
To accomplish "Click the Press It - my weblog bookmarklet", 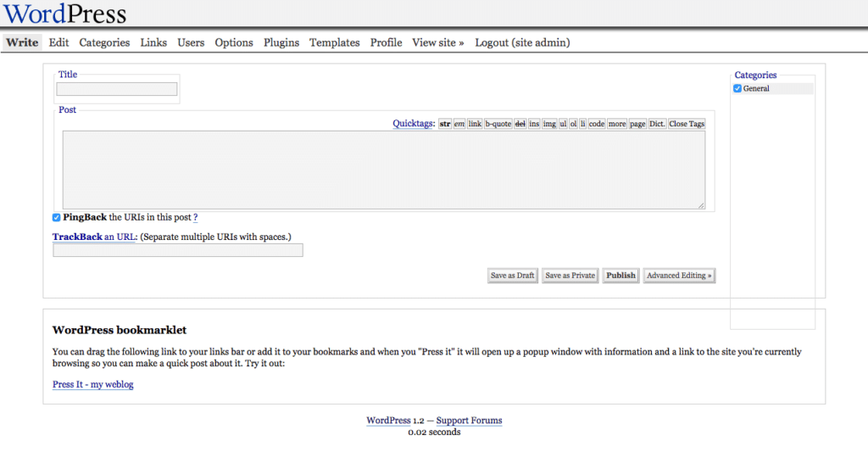I will click(x=93, y=384).
